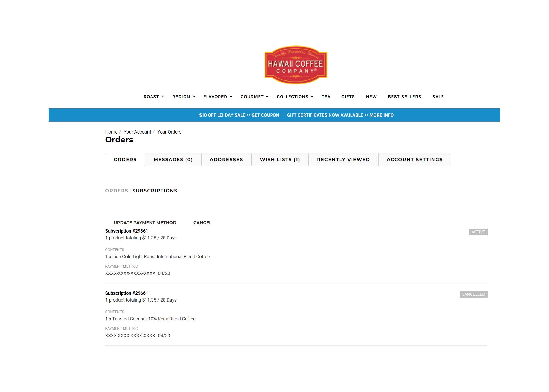This screenshot has width=549, height=392.
Task: Click the Get Coupon link
Action: click(x=265, y=115)
